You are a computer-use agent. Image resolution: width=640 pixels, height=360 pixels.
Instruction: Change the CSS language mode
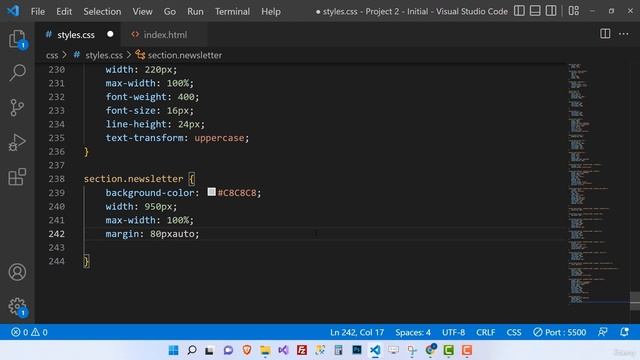pyautogui.click(x=514, y=332)
